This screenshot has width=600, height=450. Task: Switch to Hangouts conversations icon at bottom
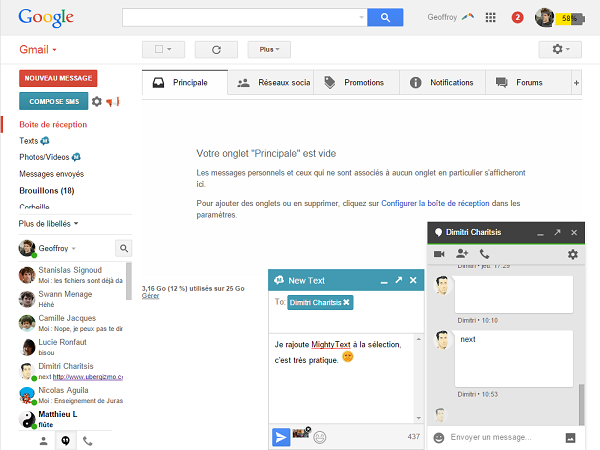coord(65,441)
